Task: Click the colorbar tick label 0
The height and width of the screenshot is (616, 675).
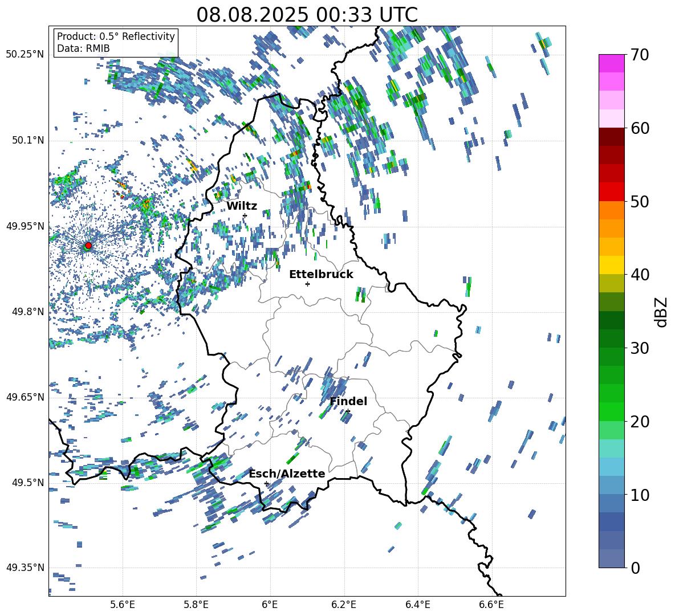Action: point(635,568)
